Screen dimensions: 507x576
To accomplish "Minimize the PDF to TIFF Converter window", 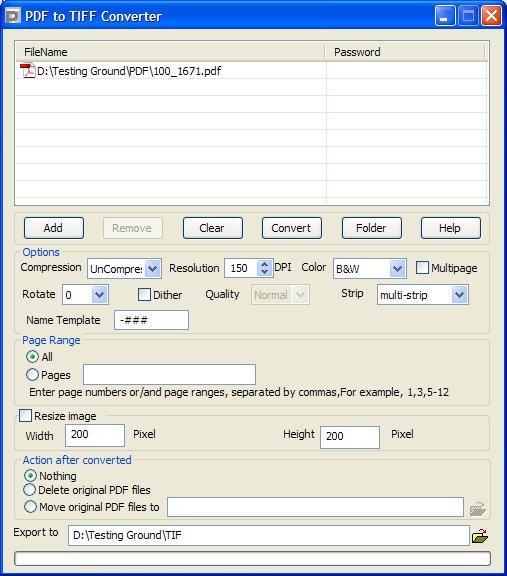I will [445, 16].
